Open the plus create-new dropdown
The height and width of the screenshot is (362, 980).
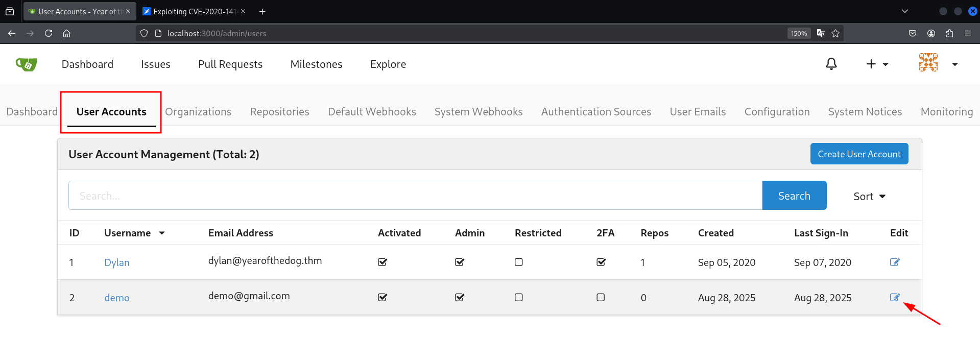877,64
